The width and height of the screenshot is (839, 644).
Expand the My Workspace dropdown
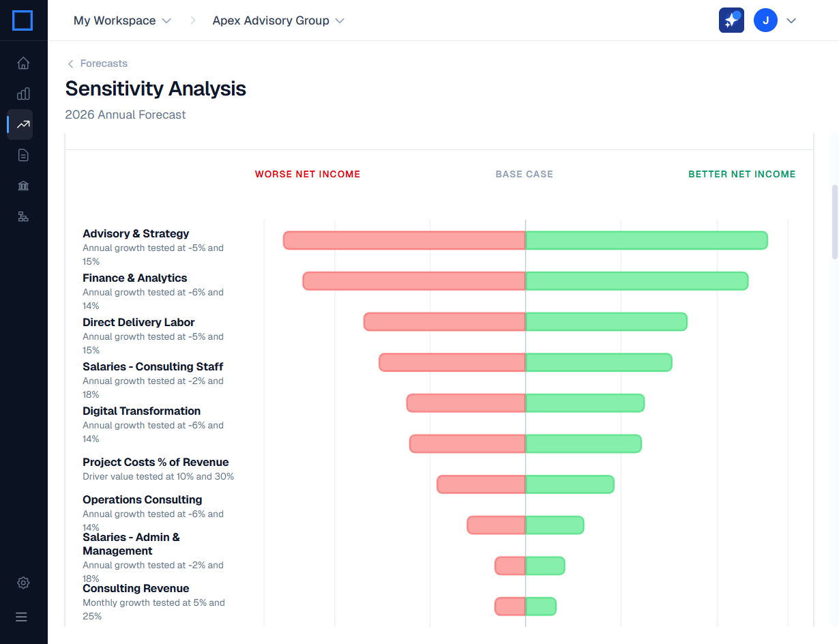tap(122, 20)
